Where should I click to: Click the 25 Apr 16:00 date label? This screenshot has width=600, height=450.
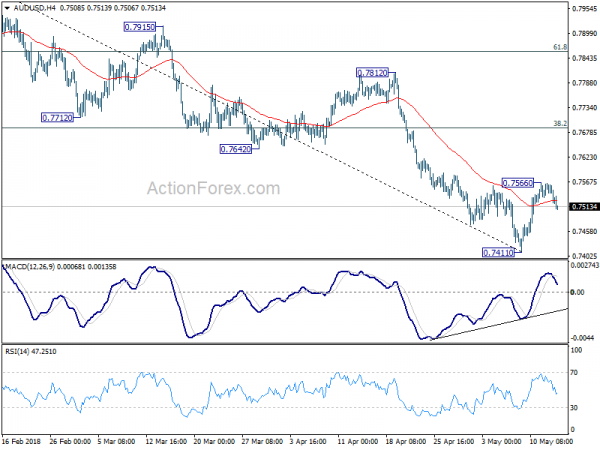point(454,441)
